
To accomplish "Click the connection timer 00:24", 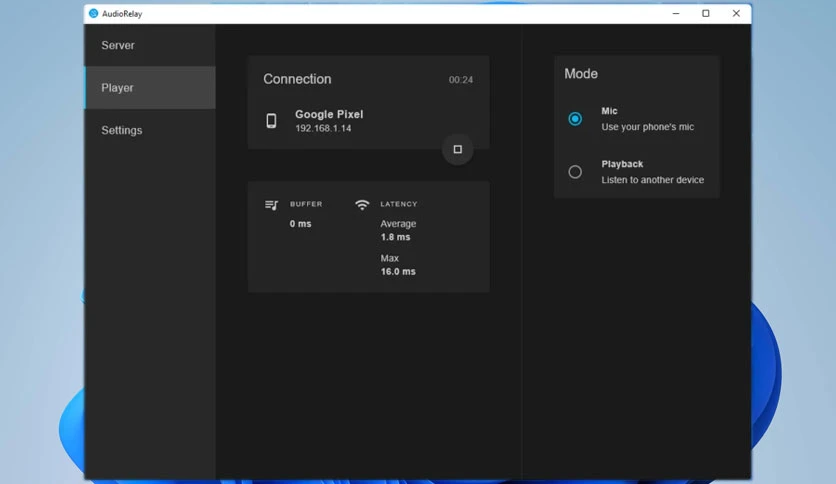I will pos(461,80).
